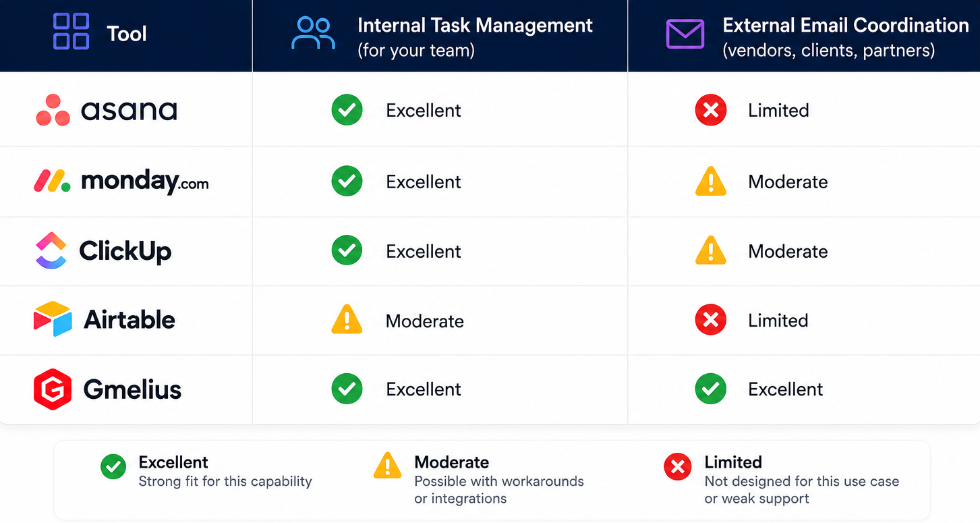Click "Excellent" in the asana row
The image size is (980, 523).
click(x=424, y=111)
